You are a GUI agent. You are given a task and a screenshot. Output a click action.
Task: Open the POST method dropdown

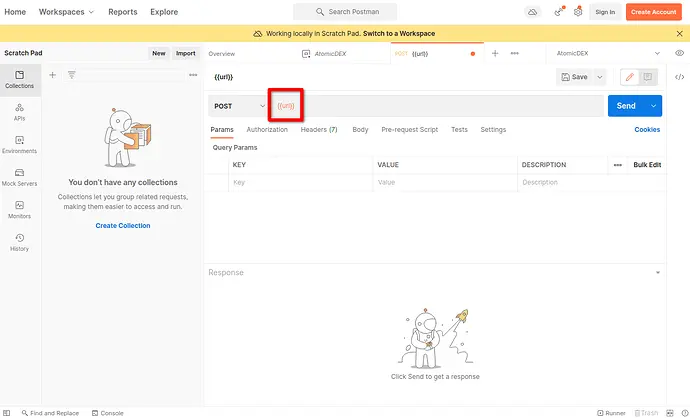(238, 105)
